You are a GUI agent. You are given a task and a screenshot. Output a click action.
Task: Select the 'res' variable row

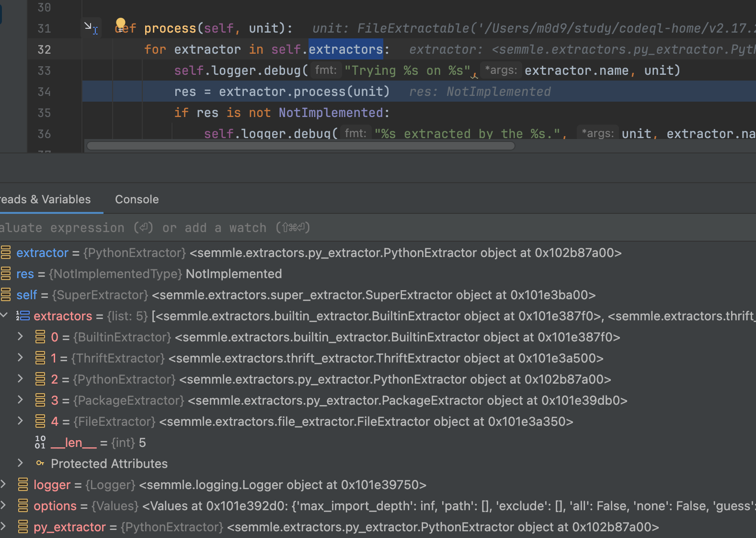[x=378, y=274]
